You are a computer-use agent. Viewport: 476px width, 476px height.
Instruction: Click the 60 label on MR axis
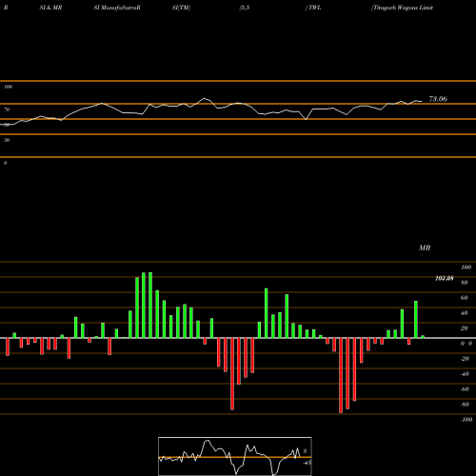(465, 298)
